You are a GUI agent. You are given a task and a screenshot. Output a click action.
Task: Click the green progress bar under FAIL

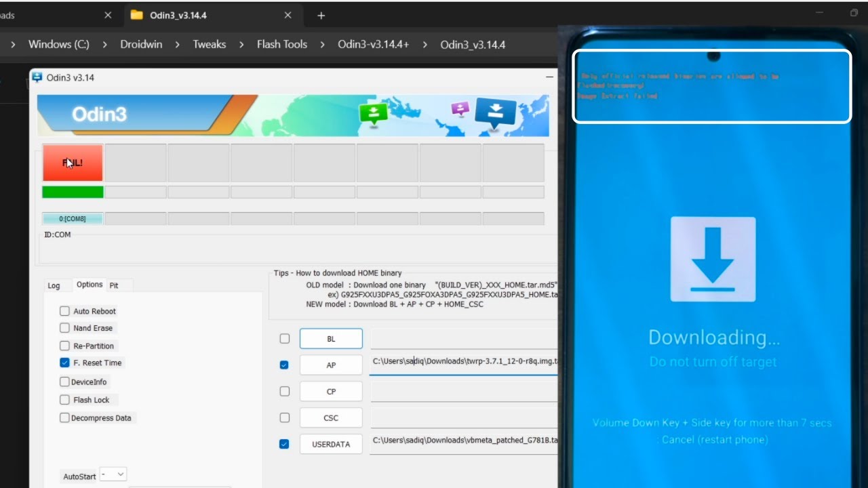click(x=73, y=192)
